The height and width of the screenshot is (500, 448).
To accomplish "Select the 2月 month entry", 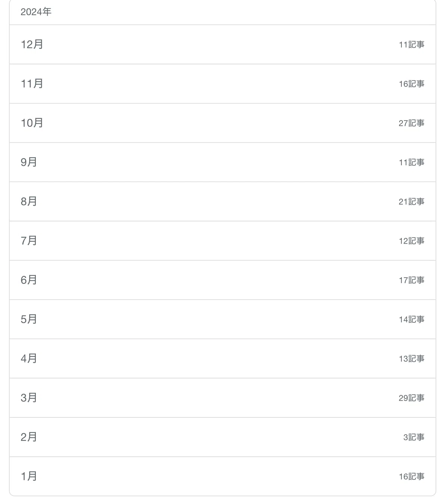I will pos(223,437).
